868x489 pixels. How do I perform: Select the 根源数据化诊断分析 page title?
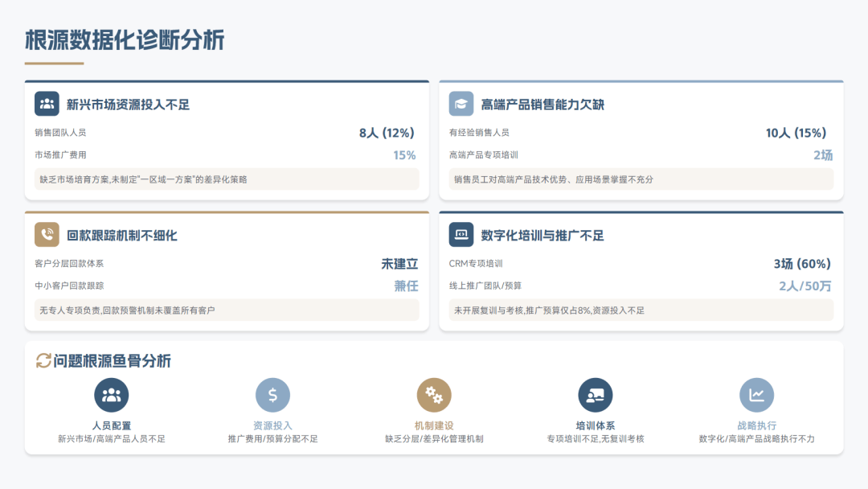tap(125, 39)
